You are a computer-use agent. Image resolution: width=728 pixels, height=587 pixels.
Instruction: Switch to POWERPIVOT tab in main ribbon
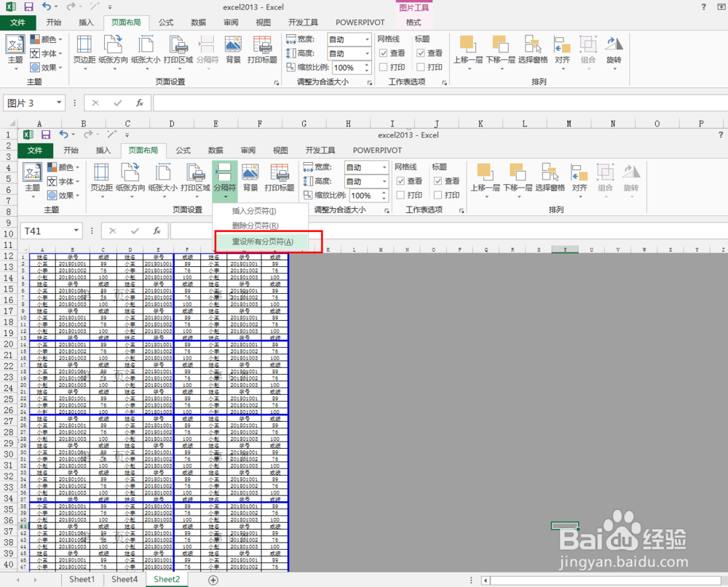click(360, 23)
